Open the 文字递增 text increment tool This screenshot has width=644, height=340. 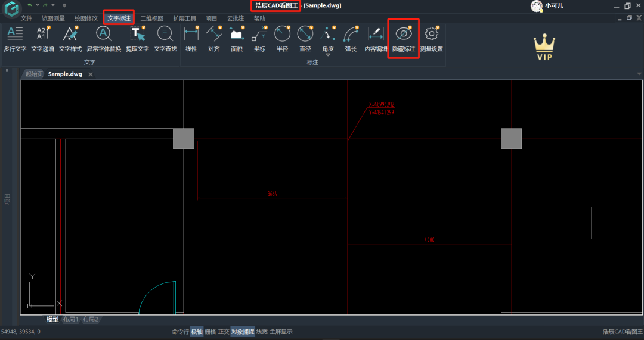43,39
